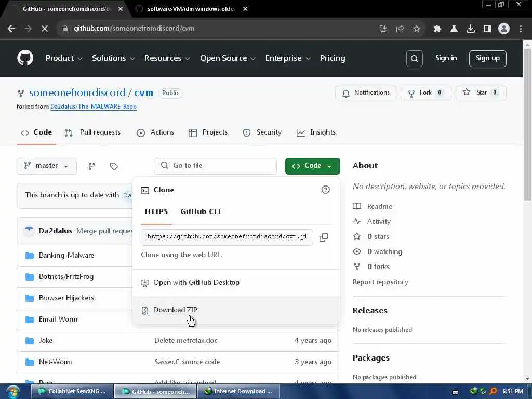Image resolution: width=532 pixels, height=399 pixels.
Task: Click the Sign in link
Action: pyautogui.click(x=446, y=58)
